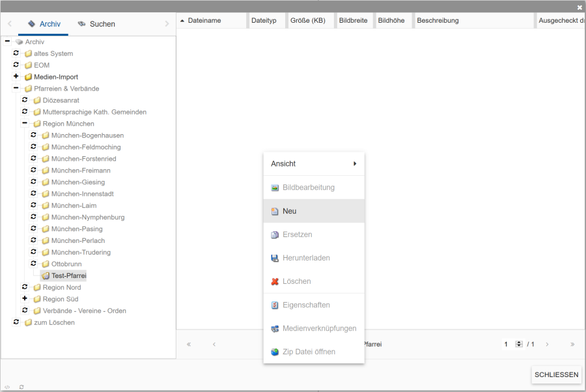Click the folder icon beside zum Löschen

(x=28, y=323)
